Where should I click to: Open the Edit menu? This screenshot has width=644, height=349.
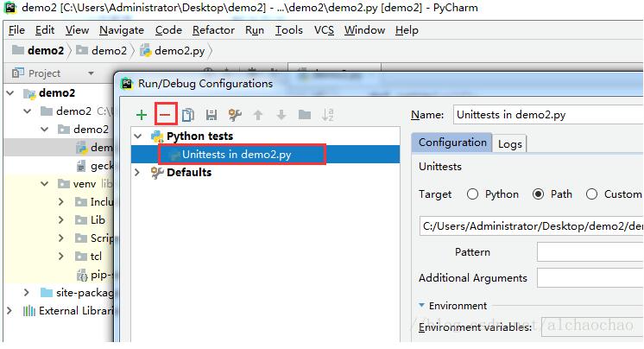[x=45, y=30]
